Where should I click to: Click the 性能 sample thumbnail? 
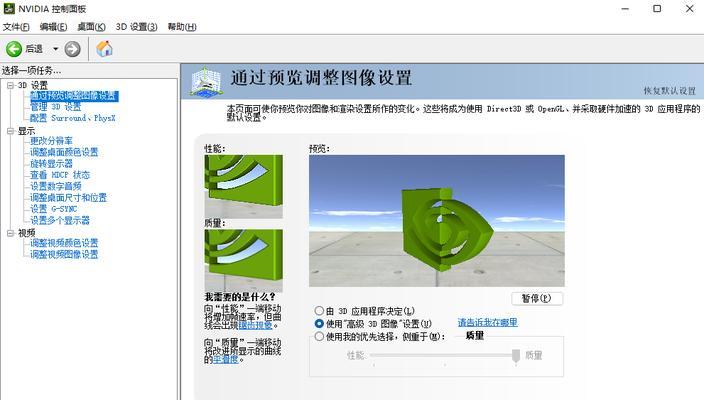[243, 187]
